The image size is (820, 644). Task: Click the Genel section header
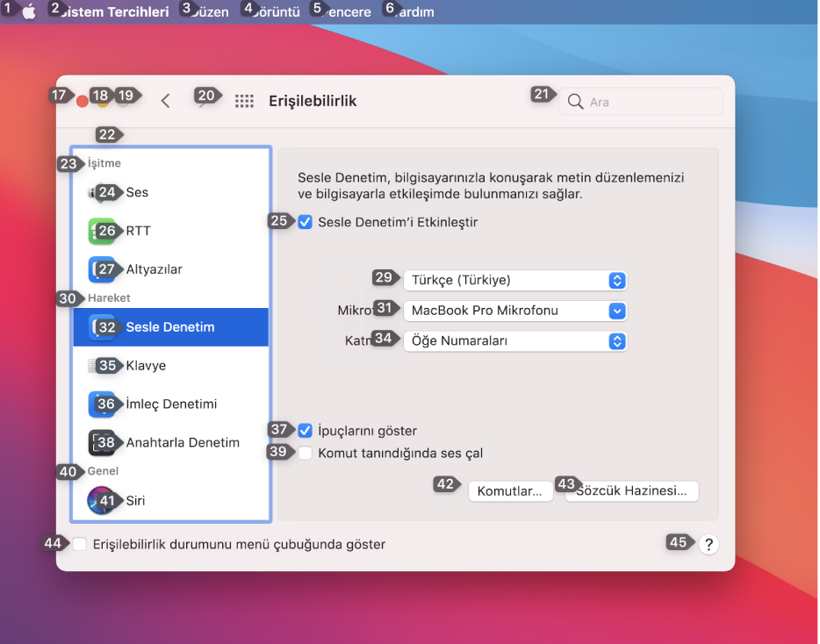point(103,471)
